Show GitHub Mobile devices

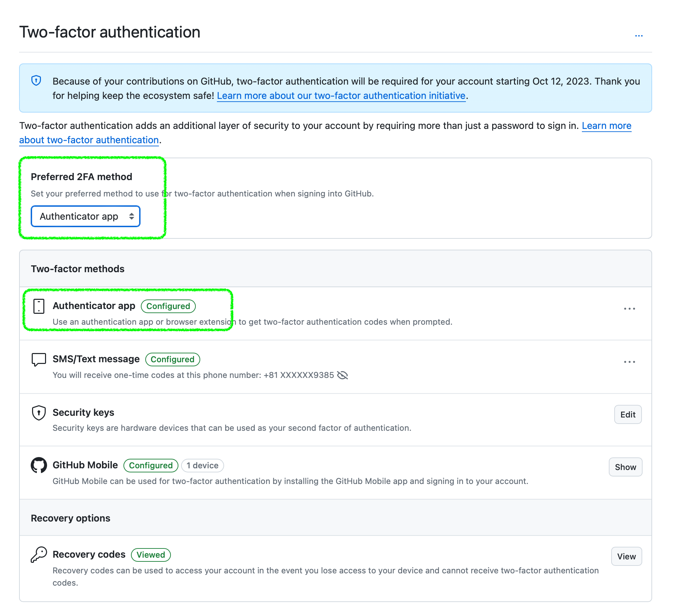coord(625,467)
